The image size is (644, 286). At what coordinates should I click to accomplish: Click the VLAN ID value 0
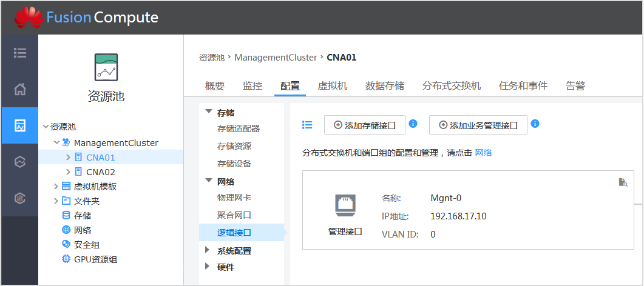(x=433, y=234)
